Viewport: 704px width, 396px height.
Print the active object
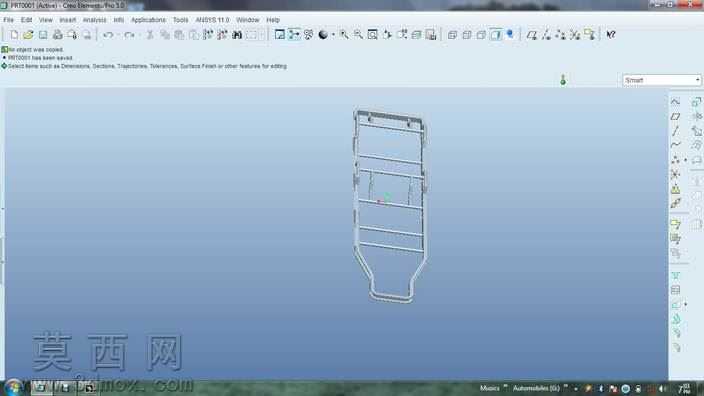pos(57,35)
